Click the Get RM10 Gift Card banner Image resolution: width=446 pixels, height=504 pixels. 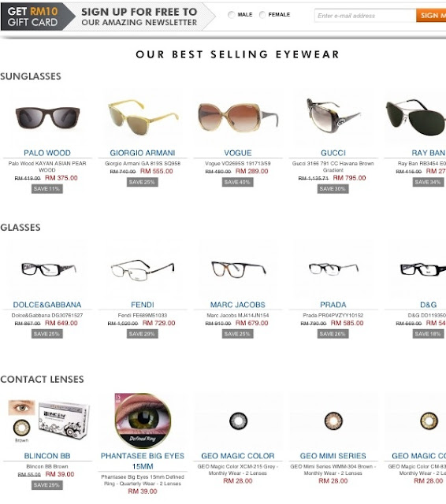33,17
